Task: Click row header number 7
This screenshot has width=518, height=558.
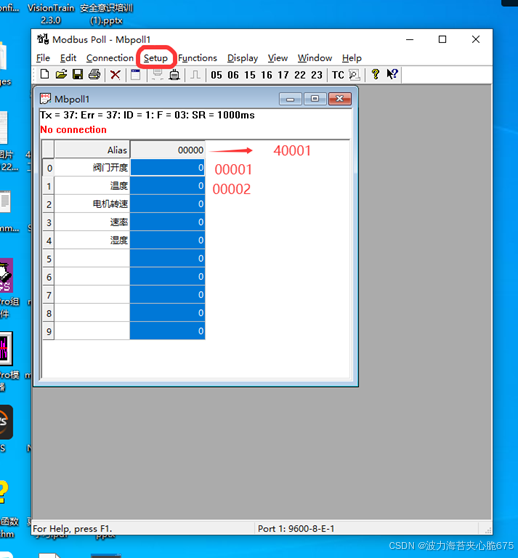Action: (49, 295)
